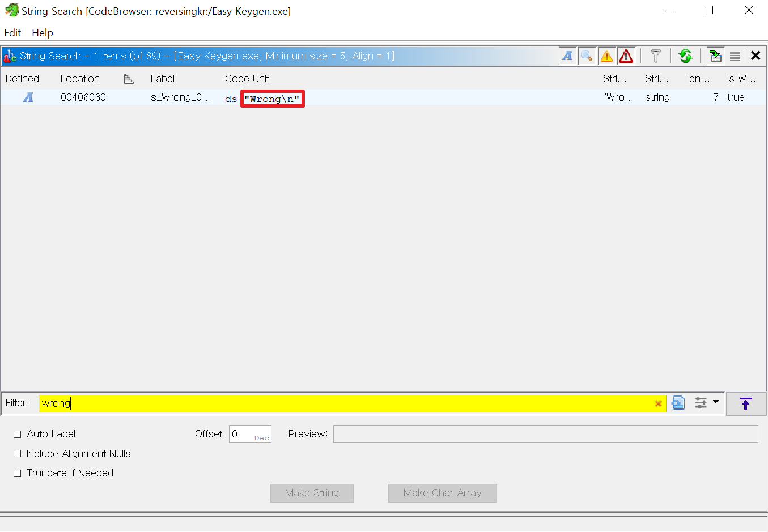
Task: Enable the Auto Label checkbox
Action: click(17, 434)
